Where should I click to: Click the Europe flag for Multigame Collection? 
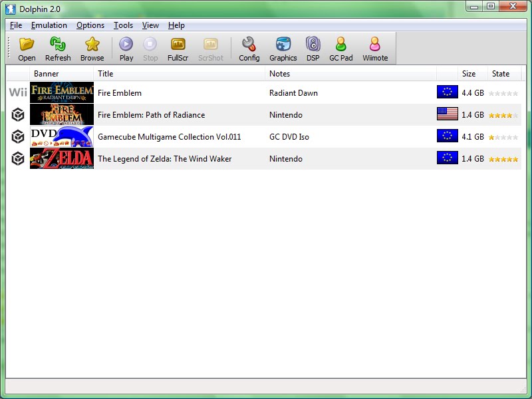tap(447, 136)
